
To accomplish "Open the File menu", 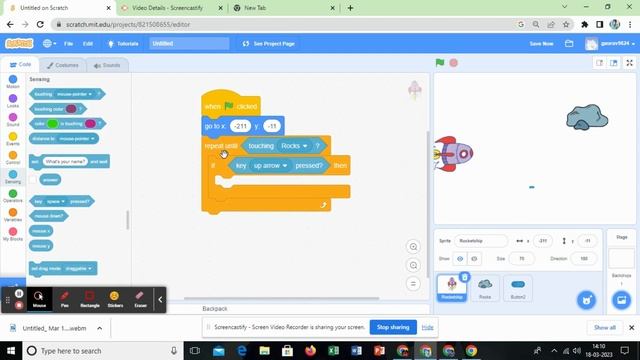I will pyautogui.click(x=68, y=43).
